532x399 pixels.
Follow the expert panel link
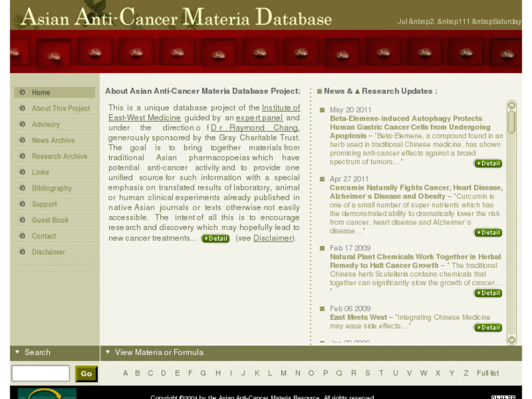point(259,118)
